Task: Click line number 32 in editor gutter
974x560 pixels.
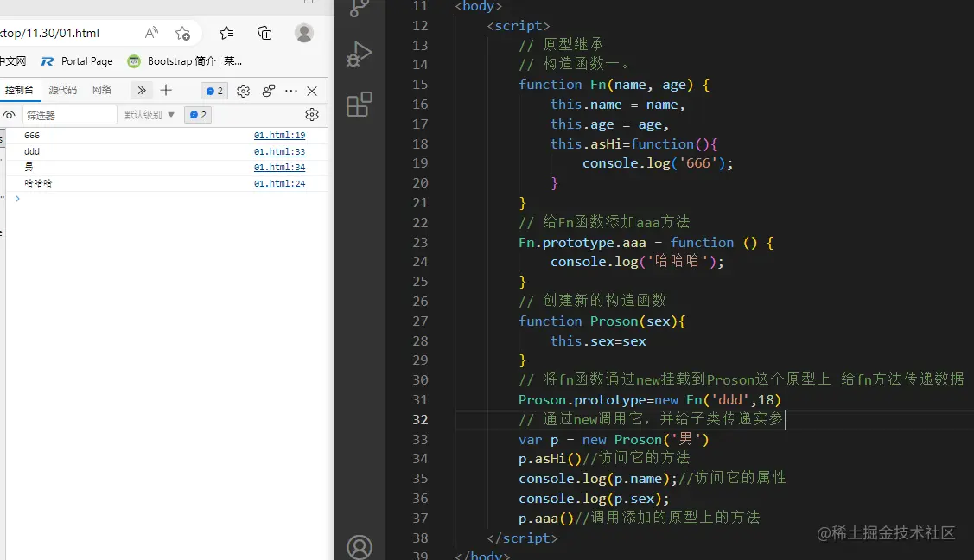Action: click(421, 420)
